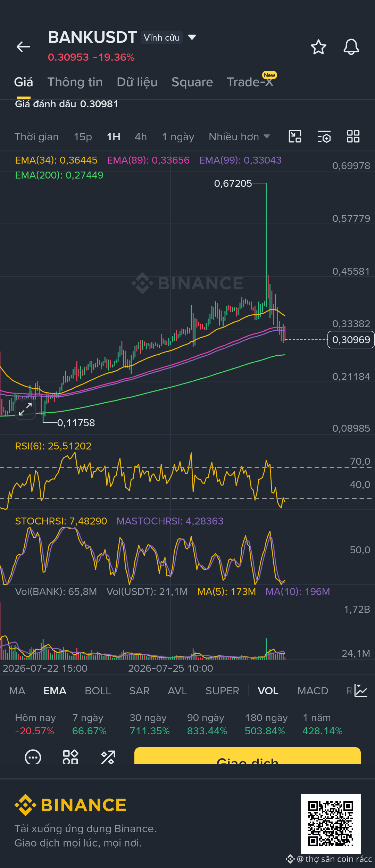Select the Thời gian line chart option
375x868 pixels.
(36, 137)
